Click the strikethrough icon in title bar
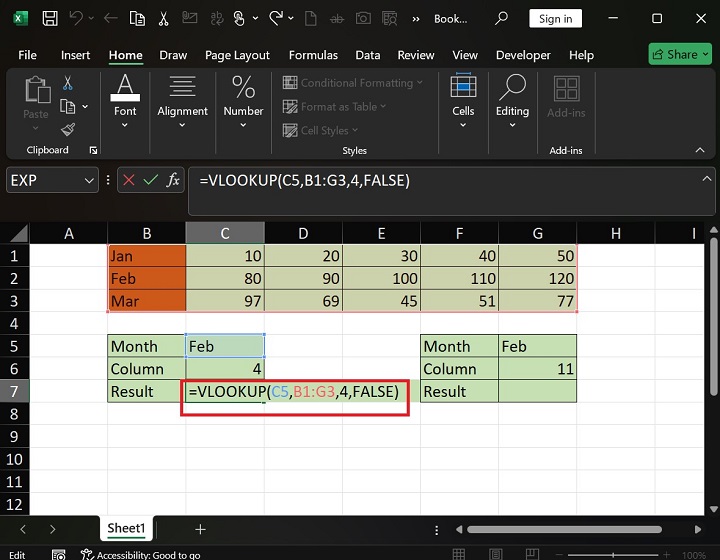Image resolution: width=720 pixels, height=560 pixels. pyautogui.click(x=337, y=18)
